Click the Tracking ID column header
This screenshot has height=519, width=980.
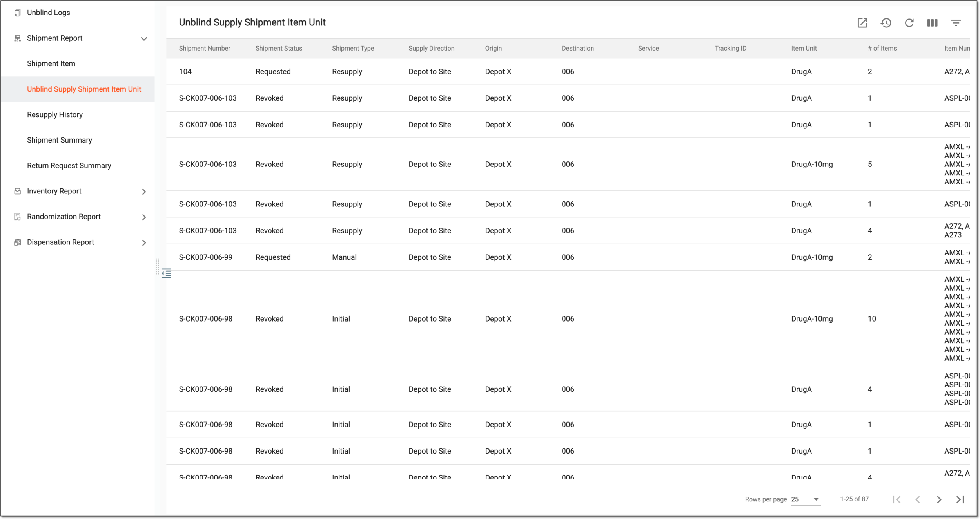[730, 48]
